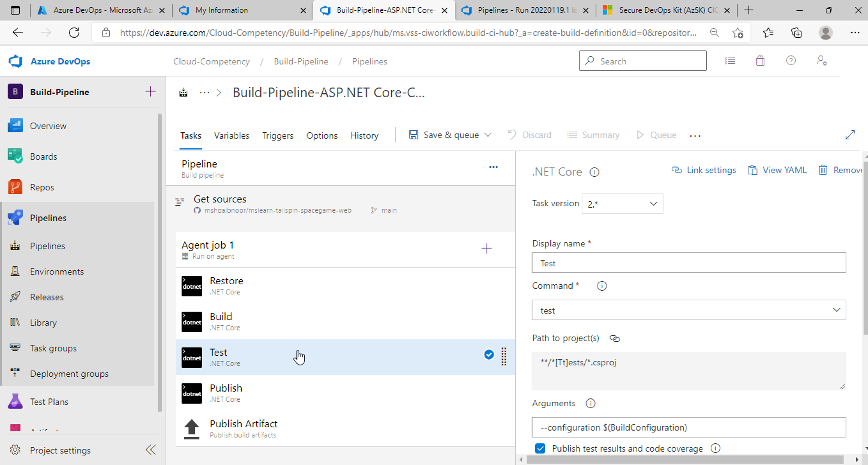Open Library in the sidebar

pos(43,323)
